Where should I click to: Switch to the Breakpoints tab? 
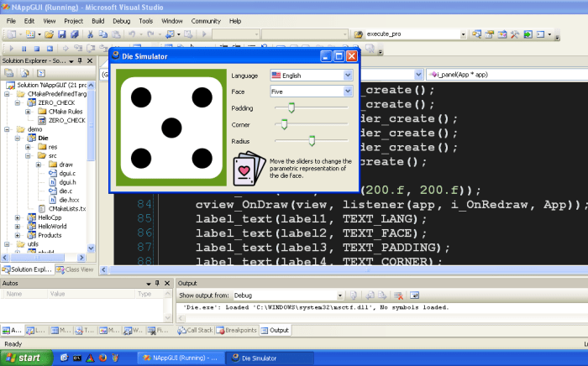pyautogui.click(x=239, y=330)
